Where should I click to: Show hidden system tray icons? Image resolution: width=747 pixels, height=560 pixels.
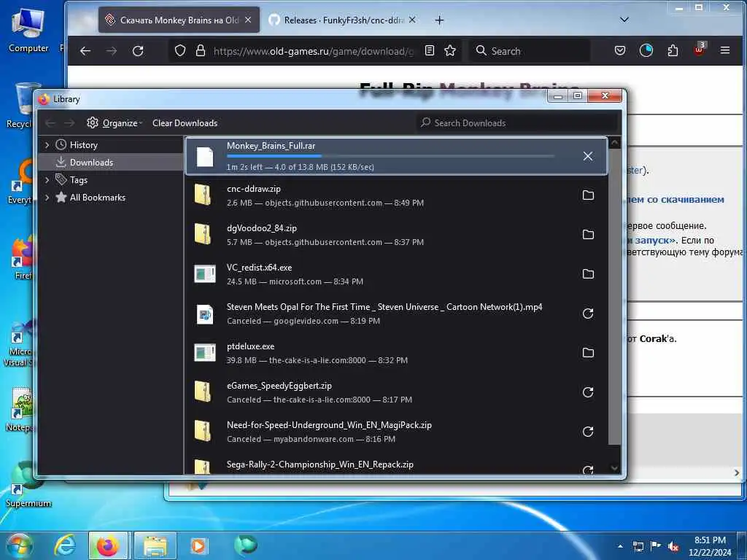pyautogui.click(x=620, y=546)
